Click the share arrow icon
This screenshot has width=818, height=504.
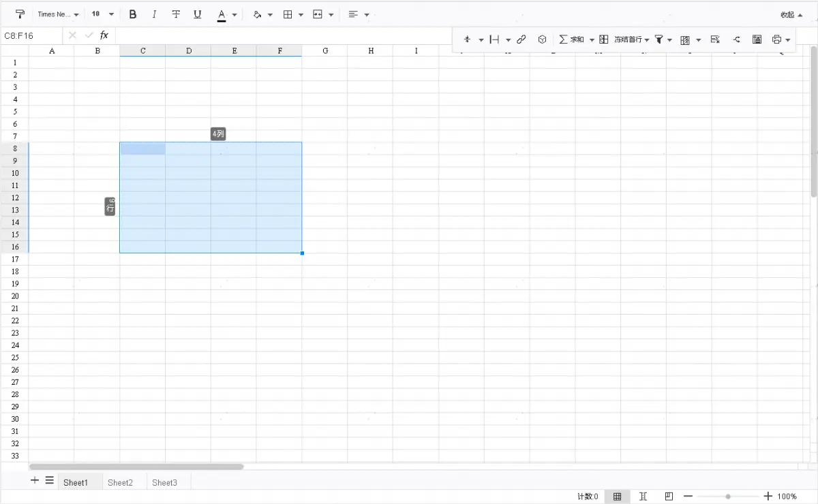[736, 40]
